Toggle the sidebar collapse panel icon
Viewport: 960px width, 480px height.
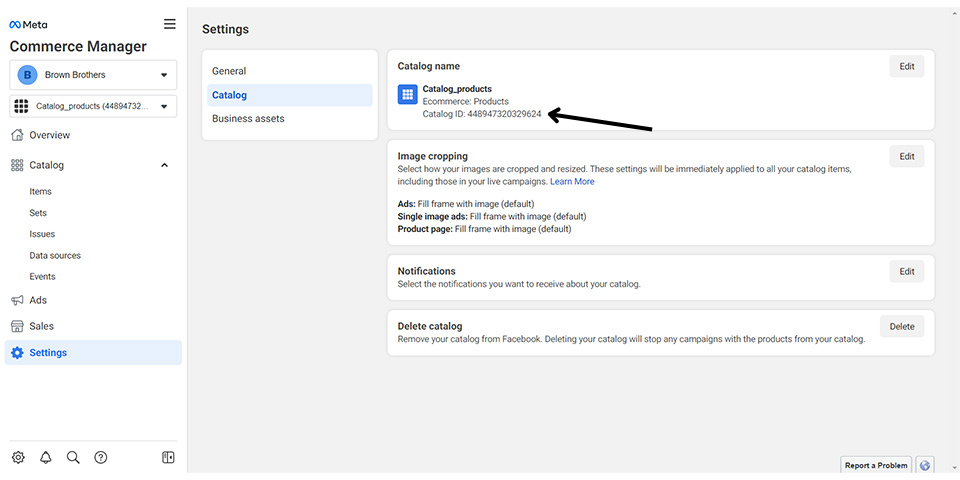coord(168,457)
